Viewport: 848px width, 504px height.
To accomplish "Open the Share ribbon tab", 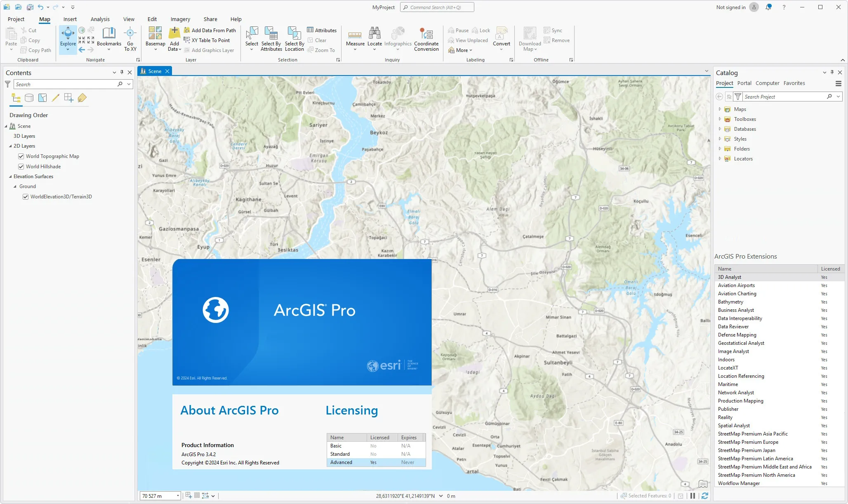I will pyautogui.click(x=210, y=19).
